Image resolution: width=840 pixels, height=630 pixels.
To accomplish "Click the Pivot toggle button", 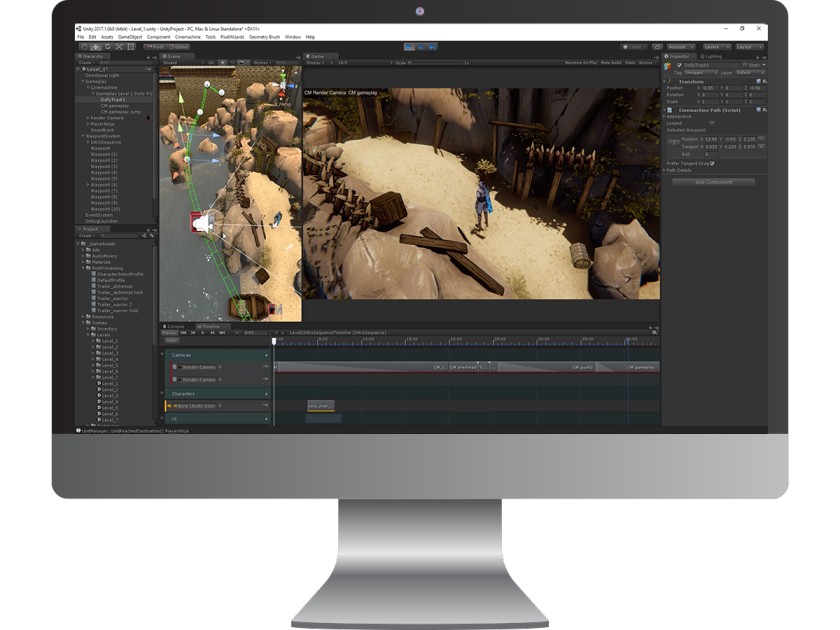I will pyautogui.click(x=155, y=47).
